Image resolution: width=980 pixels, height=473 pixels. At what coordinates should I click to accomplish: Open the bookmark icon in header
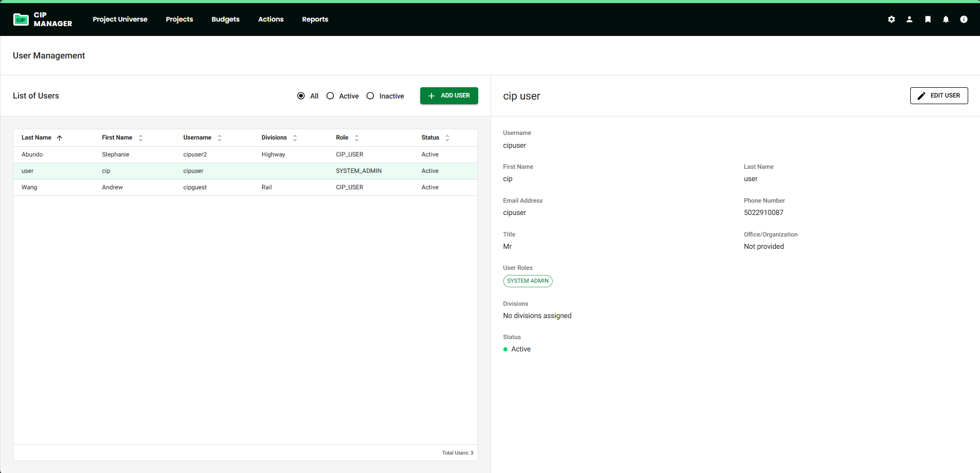pyautogui.click(x=928, y=19)
